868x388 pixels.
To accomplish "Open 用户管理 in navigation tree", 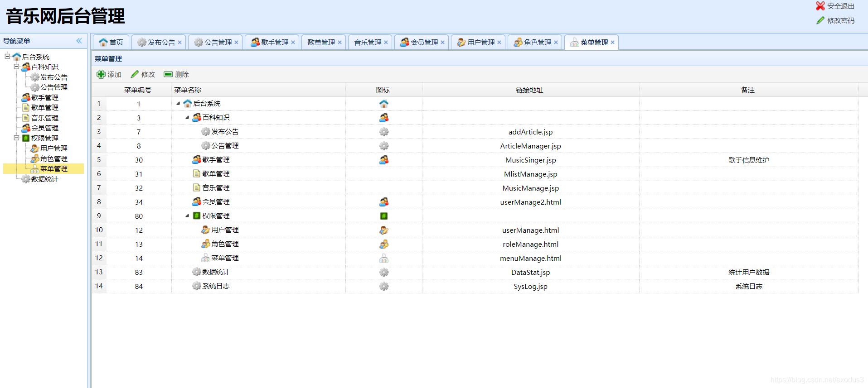I will coord(54,148).
